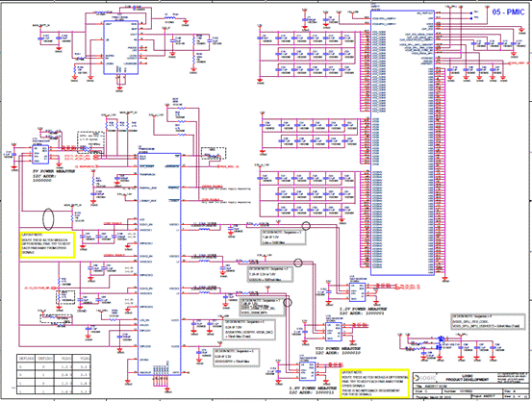
Task: Click the '05 - PMIC' sheet title
Action: [508, 12]
